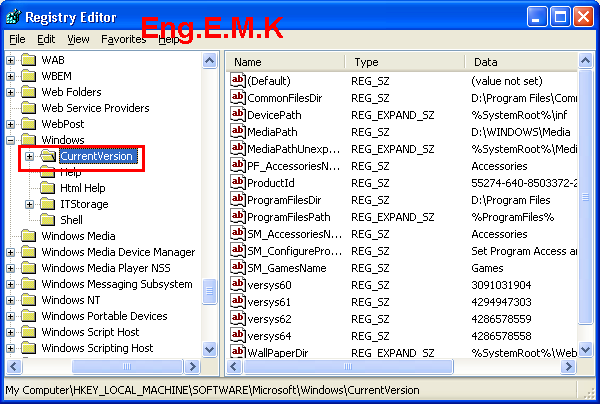
Task: Sort values by the Type column header
Action: (405, 62)
